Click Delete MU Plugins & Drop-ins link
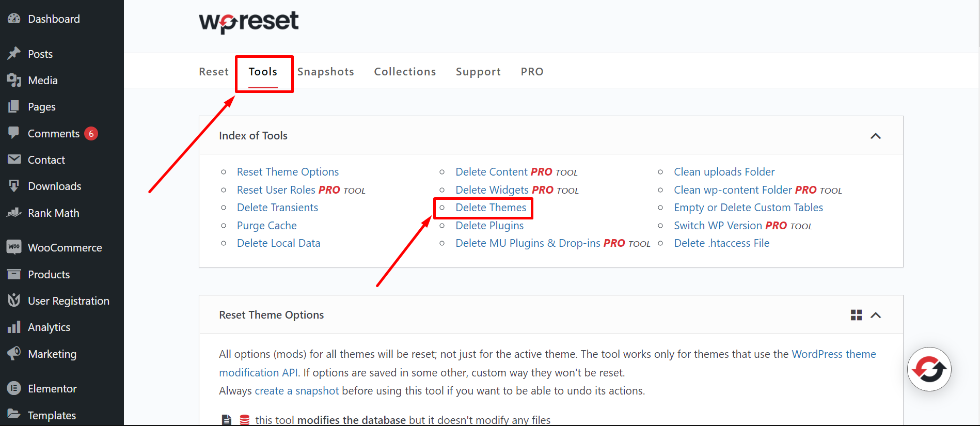 point(528,243)
